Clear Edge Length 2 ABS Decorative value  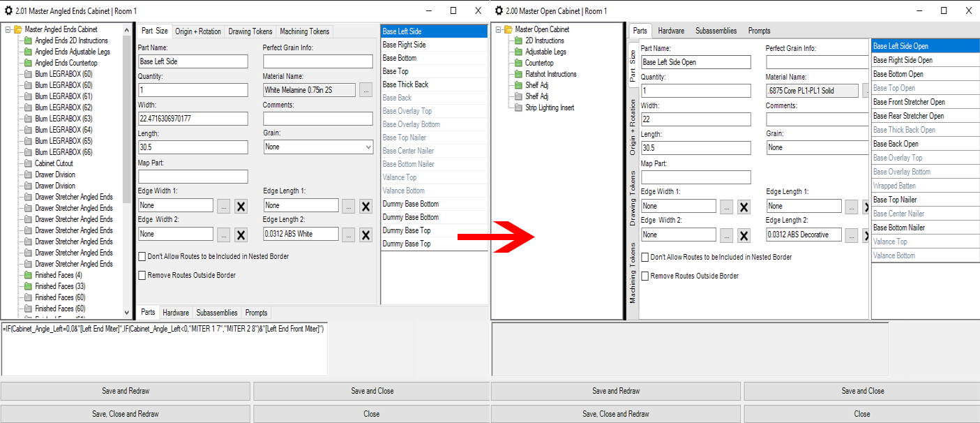pos(869,235)
